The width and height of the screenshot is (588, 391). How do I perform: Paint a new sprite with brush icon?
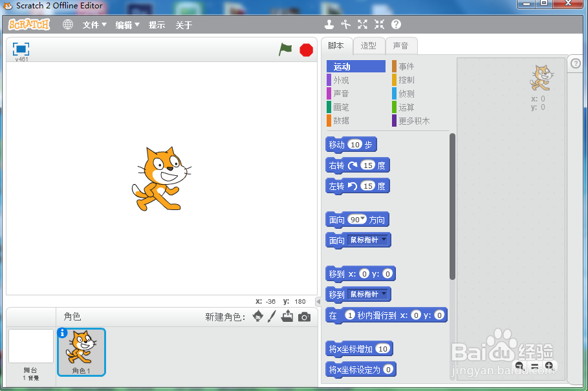tap(272, 317)
